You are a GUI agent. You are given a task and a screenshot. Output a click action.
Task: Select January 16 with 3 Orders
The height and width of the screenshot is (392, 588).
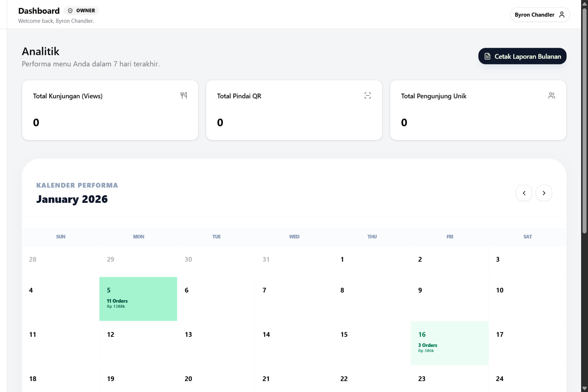(449, 343)
